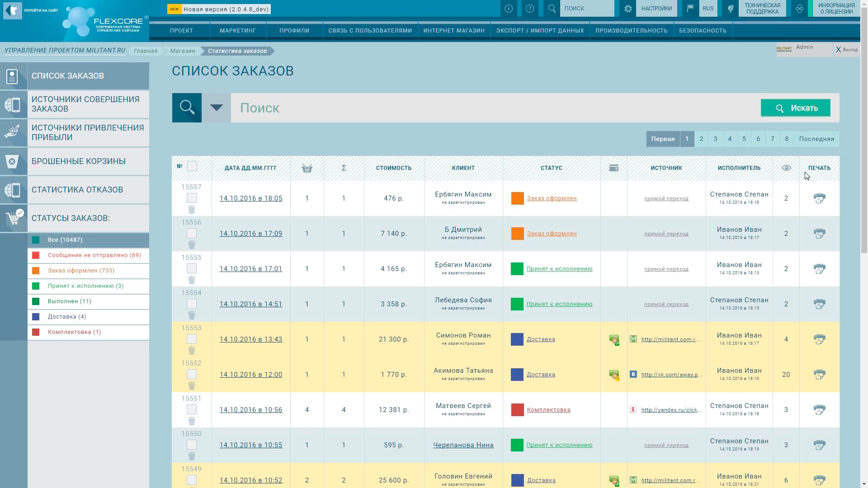
Task: Check the box for order 15555
Action: (192, 268)
